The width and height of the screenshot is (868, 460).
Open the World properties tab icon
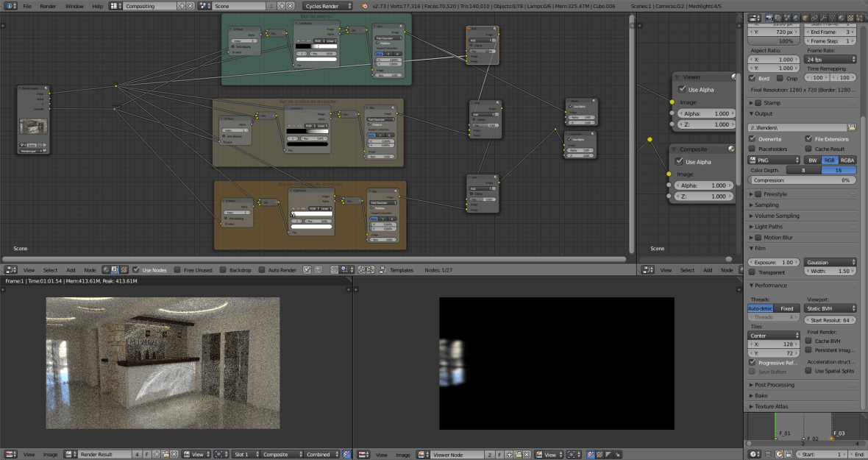(x=796, y=18)
